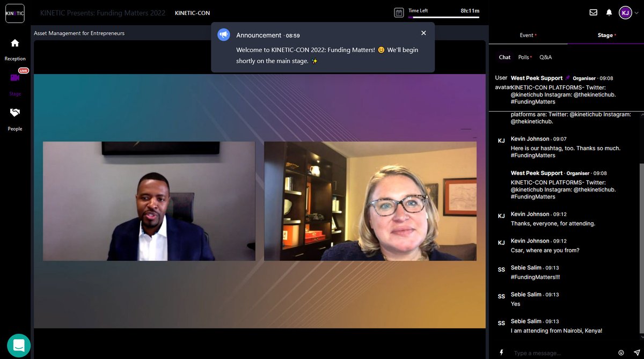Click SS avatar beside the 'Yes' message
Screen dimensions: 644x359
click(501, 296)
